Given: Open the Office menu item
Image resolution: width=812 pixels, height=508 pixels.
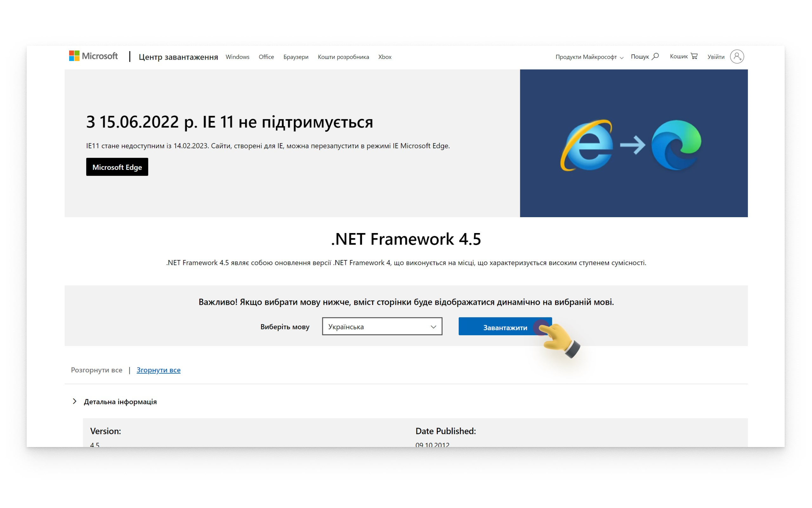Looking at the screenshot, I should (x=266, y=57).
